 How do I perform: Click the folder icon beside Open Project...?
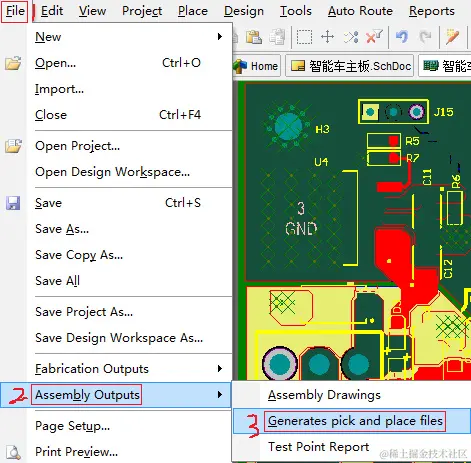[x=13, y=146]
